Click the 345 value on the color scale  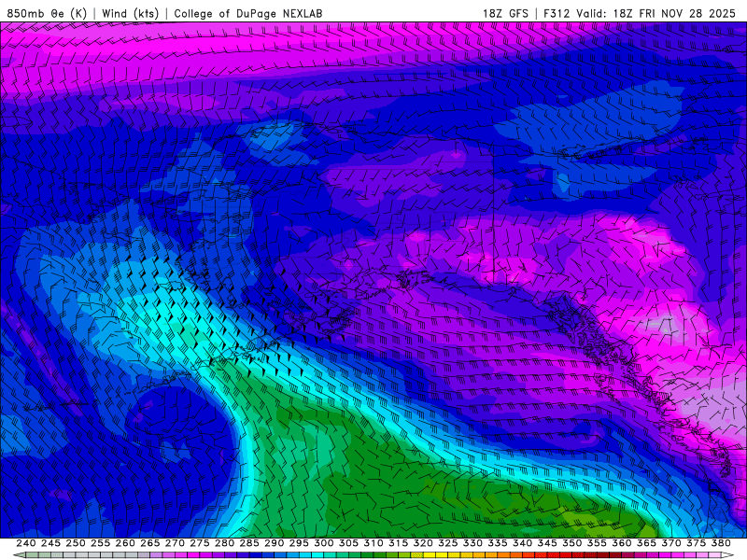[x=547, y=543]
